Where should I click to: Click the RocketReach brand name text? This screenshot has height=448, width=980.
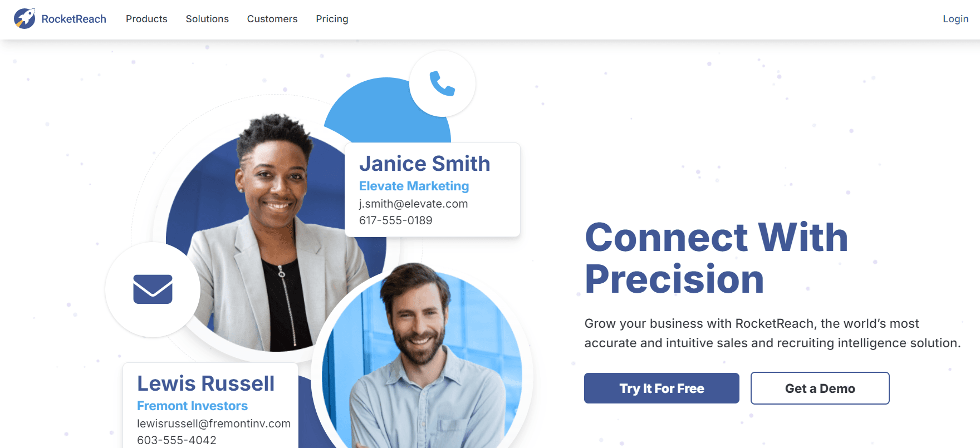click(x=73, y=19)
